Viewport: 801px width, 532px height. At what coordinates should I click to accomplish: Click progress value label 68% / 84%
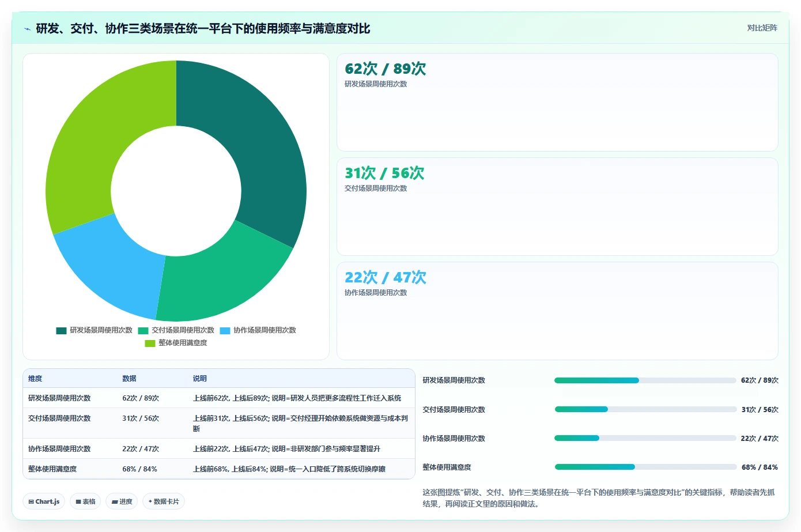pyautogui.click(x=760, y=467)
